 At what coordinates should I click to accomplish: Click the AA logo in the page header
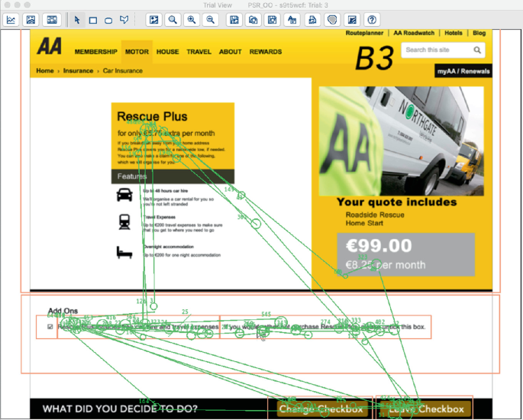(50, 46)
